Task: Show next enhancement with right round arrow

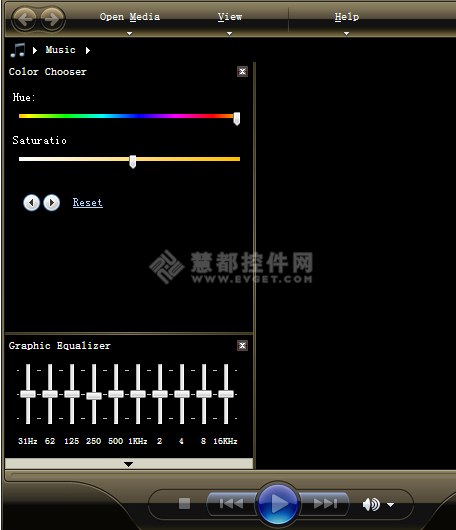Action: point(52,203)
